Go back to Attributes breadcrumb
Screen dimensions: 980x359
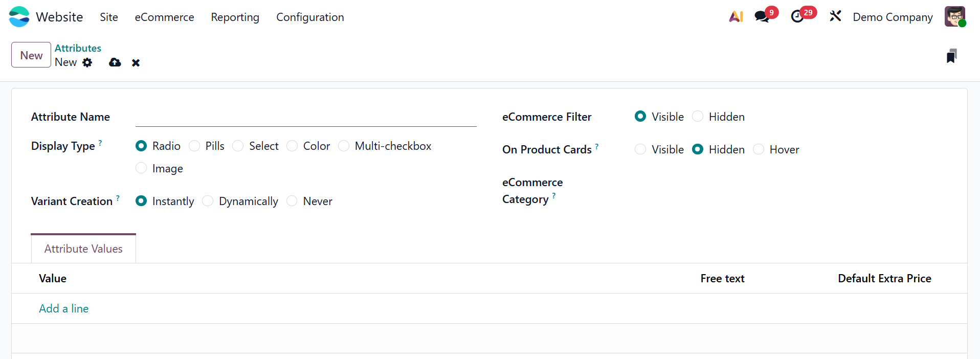point(78,48)
